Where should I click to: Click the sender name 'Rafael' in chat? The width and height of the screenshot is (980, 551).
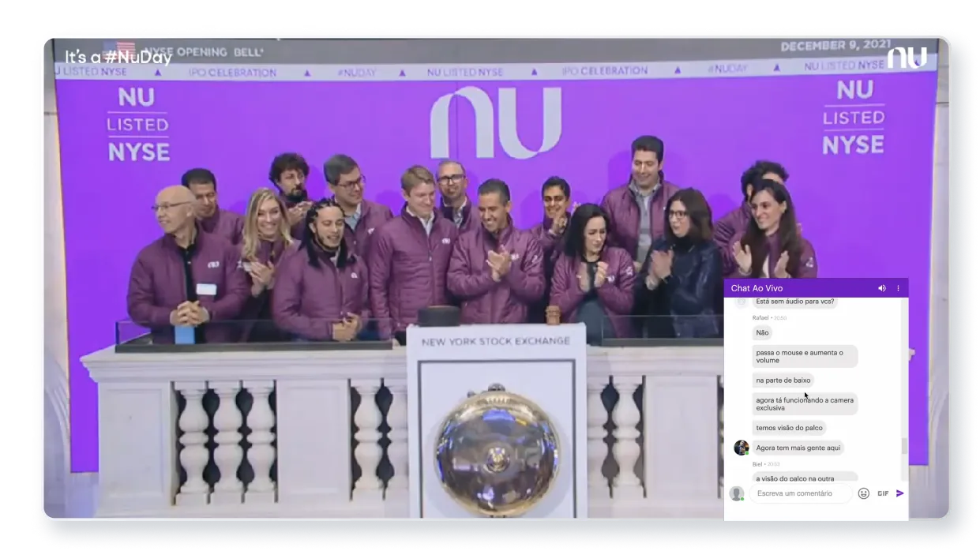(x=760, y=317)
